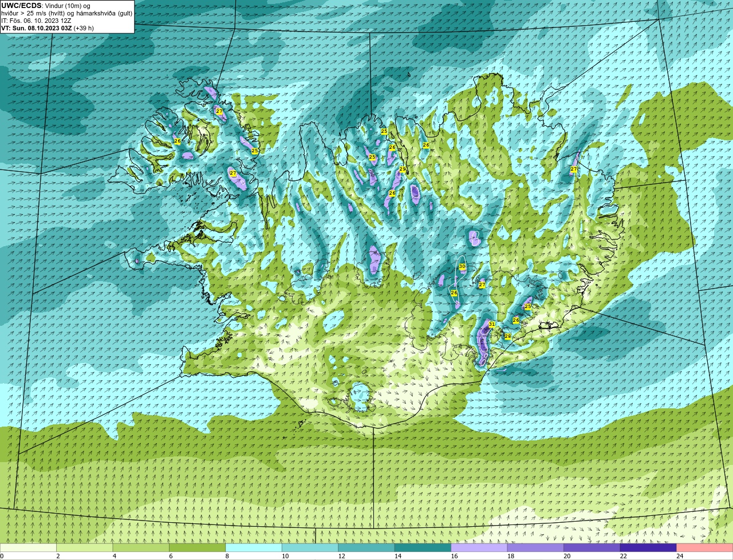
Task: Click the 'hviður > 25 m/s' description line
Action: [67, 13]
